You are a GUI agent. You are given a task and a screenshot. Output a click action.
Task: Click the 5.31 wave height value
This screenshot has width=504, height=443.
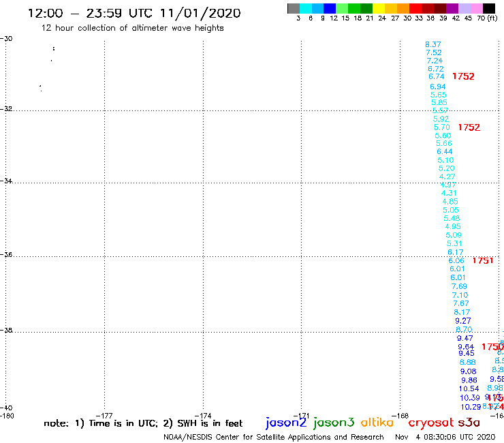(454, 243)
